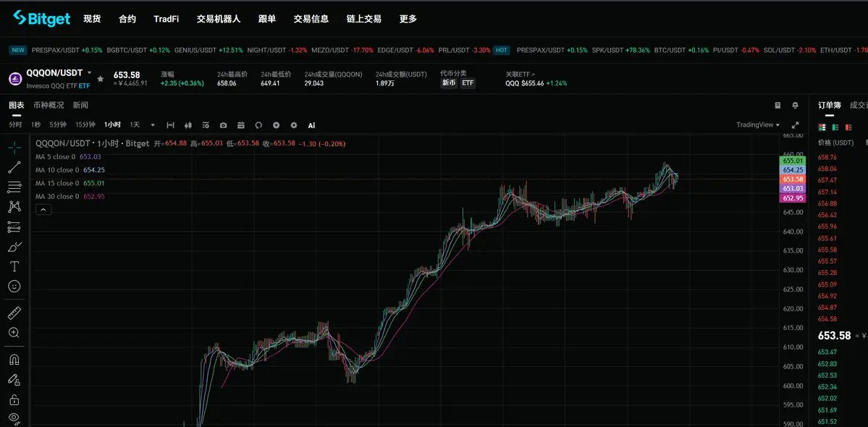Click the QQQON coin avatar icon

[15, 79]
